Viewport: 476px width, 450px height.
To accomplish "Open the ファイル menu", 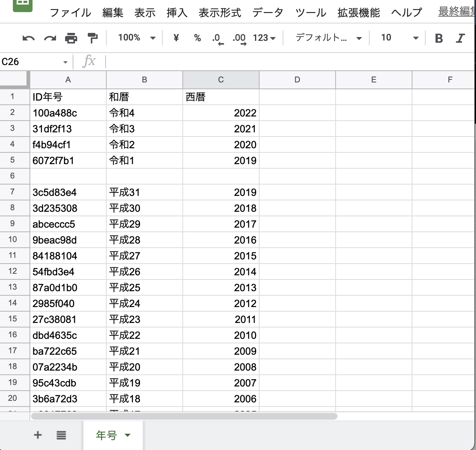I will tap(70, 12).
